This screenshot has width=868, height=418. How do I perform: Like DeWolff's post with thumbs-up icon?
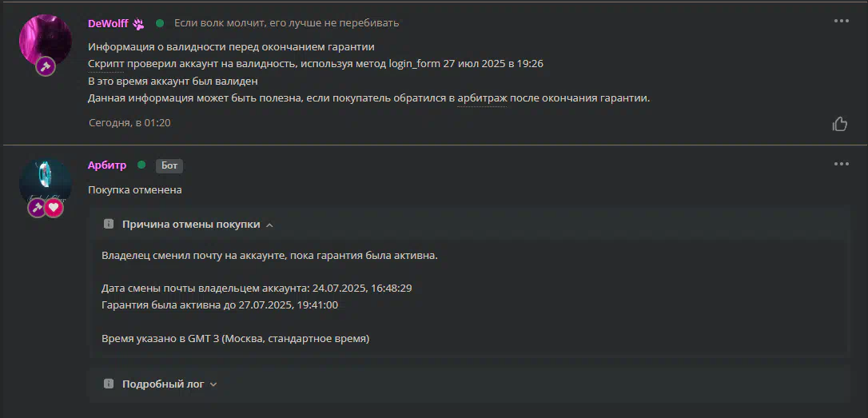[x=839, y=123]
